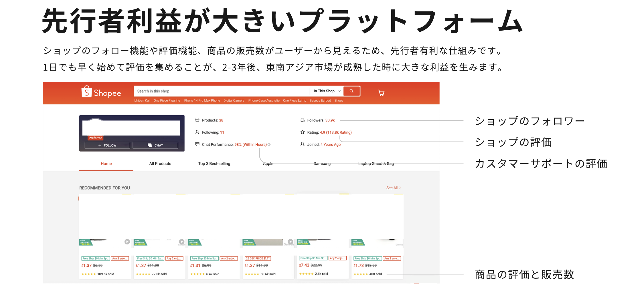This screenshot has height=291, width=644.
Task: Click the Followers icon
Action: coord(303,120)
